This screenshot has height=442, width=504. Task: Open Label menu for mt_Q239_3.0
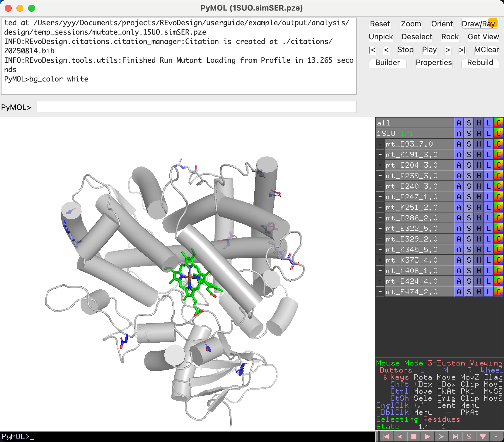click(489, 176)
